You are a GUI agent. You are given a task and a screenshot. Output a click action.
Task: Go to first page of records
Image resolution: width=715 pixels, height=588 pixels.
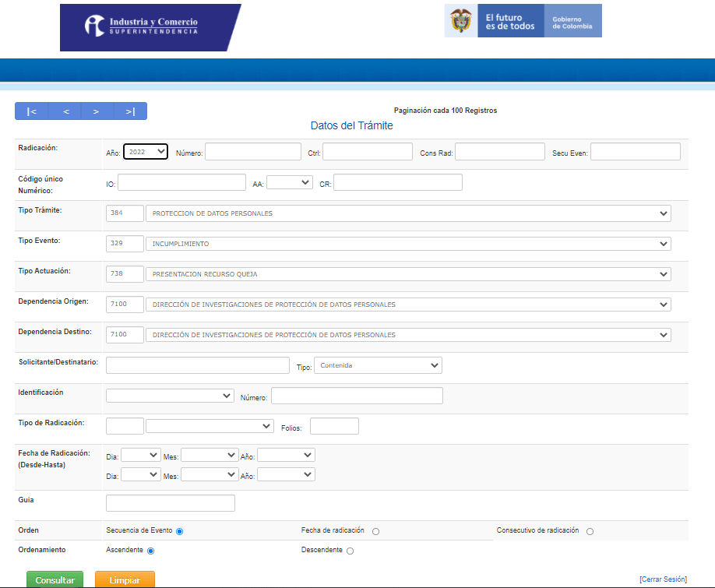[32, 111]
